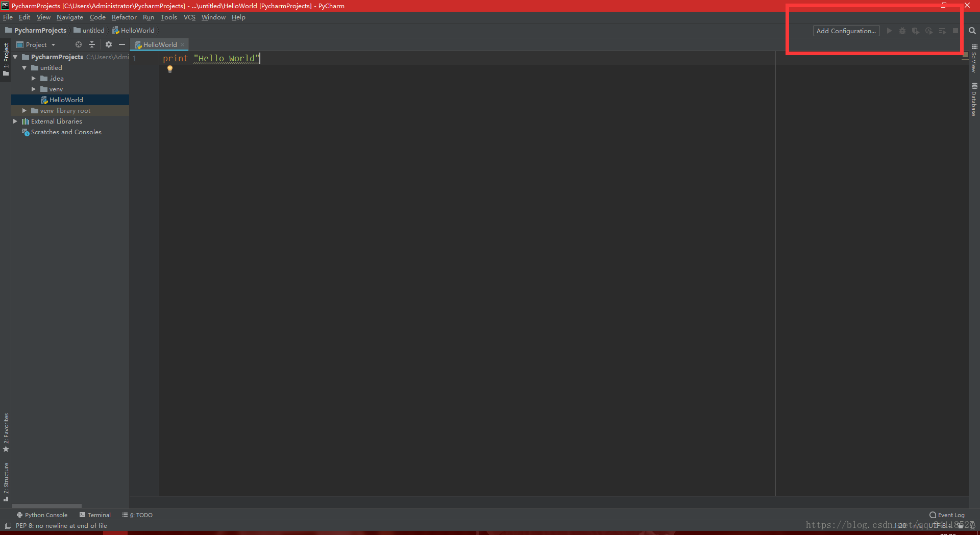Open the Run menu
This screenshot has width=980, height=535.
pyautogui.click(x=149, y=17)
